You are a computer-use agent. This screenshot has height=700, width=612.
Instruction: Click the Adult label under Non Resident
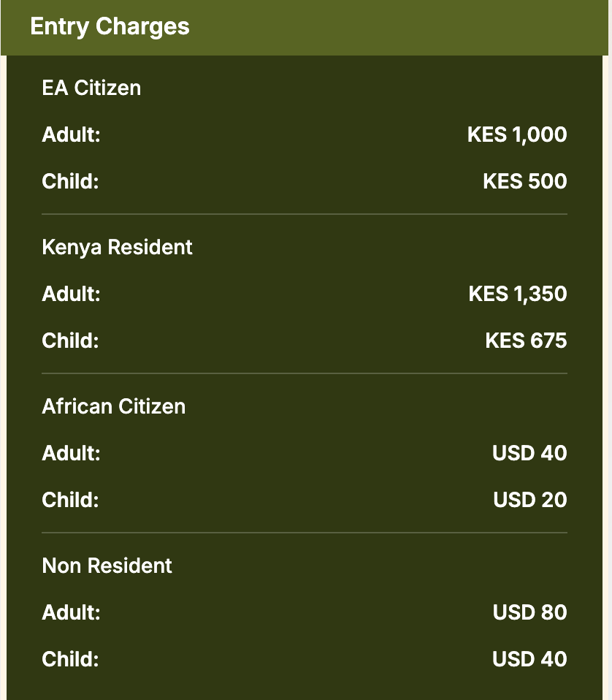click(x=71, y=613)
